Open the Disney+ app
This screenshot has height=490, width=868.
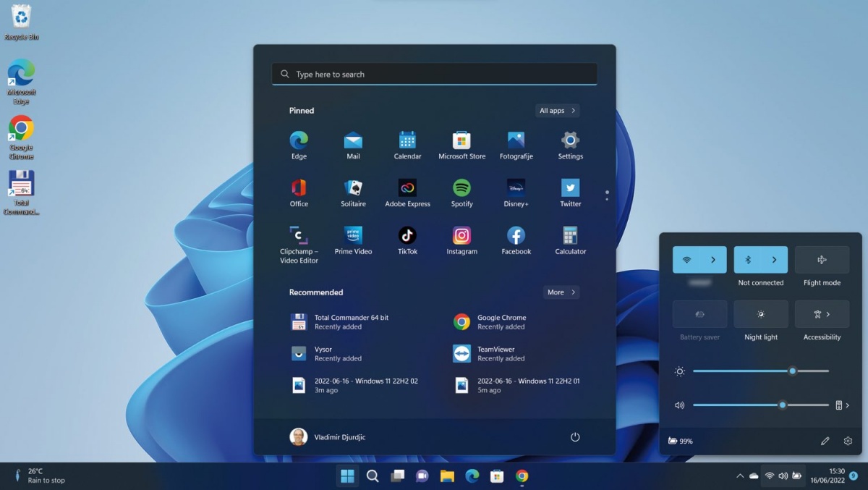[516, 193]
